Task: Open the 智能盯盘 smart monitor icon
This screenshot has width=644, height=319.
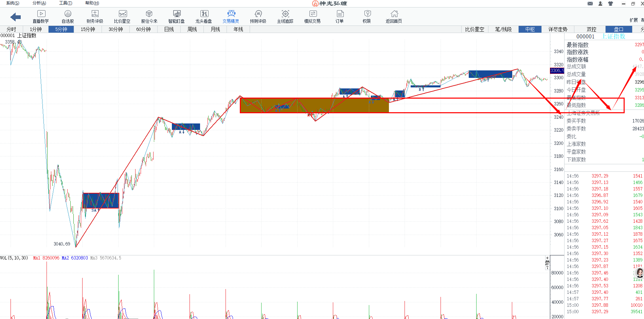Action: 177,16
